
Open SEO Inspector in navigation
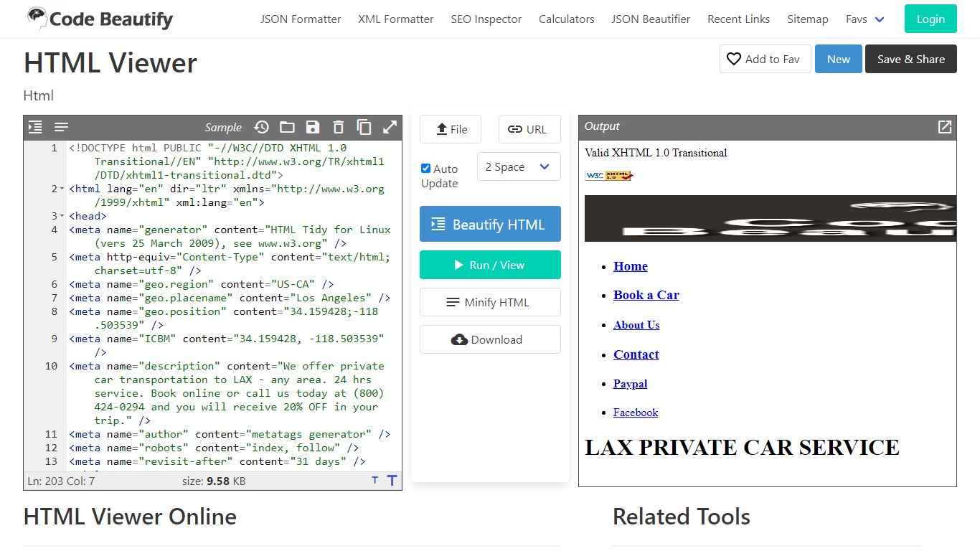(486, 19)
